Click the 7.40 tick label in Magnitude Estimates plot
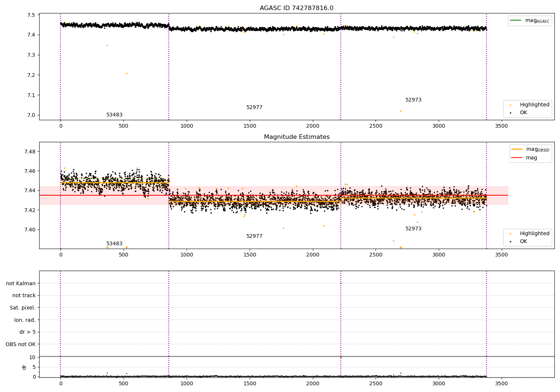The image size is (560, 392). pos(30,230)
